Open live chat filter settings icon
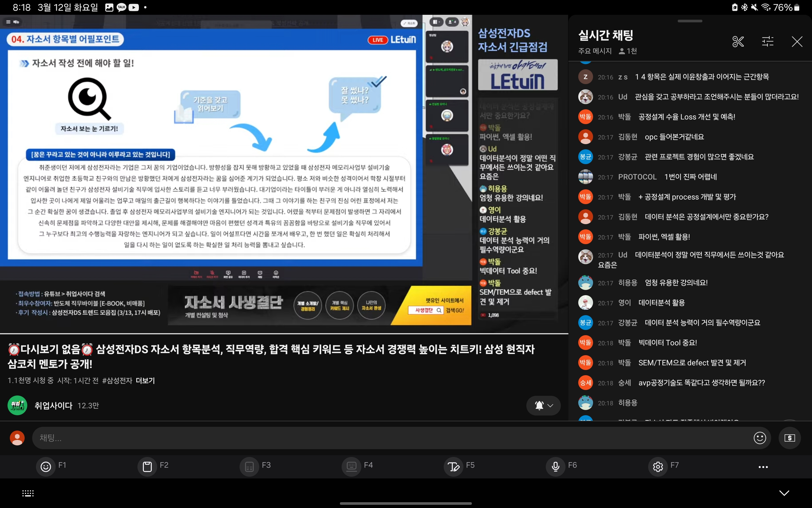Viewport: 812px width, 508px height. click(767, 42)
